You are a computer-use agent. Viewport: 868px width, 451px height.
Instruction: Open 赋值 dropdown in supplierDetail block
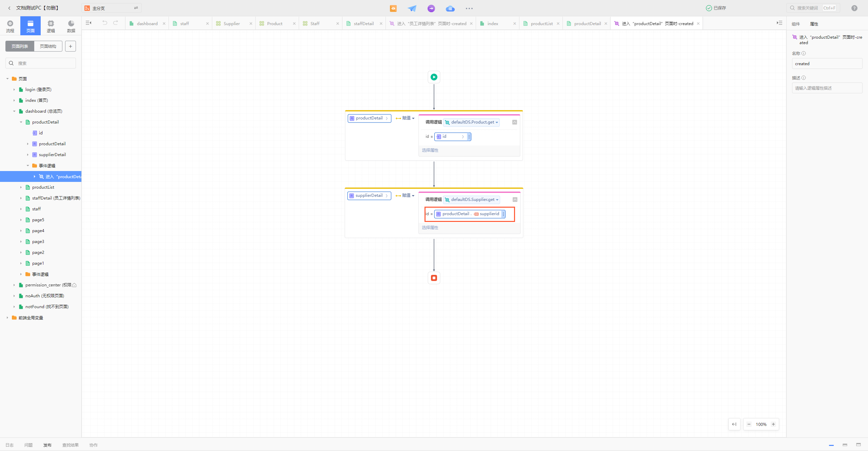pos(405,195)
